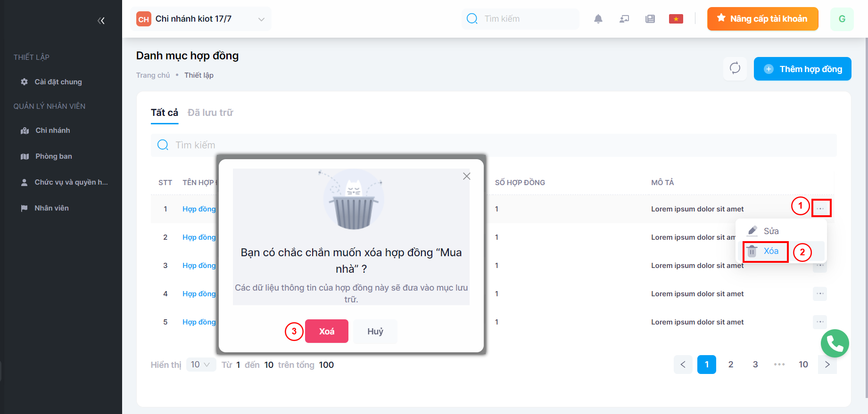The image size is (868, 414).
Task: Confirm deletion with the red Xoá button
Action: click(326, 331)
